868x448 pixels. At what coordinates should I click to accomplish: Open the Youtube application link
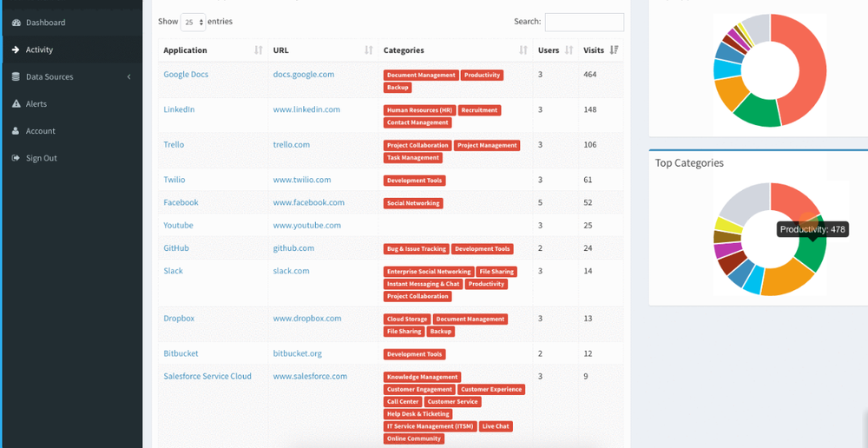pos(178,226)
